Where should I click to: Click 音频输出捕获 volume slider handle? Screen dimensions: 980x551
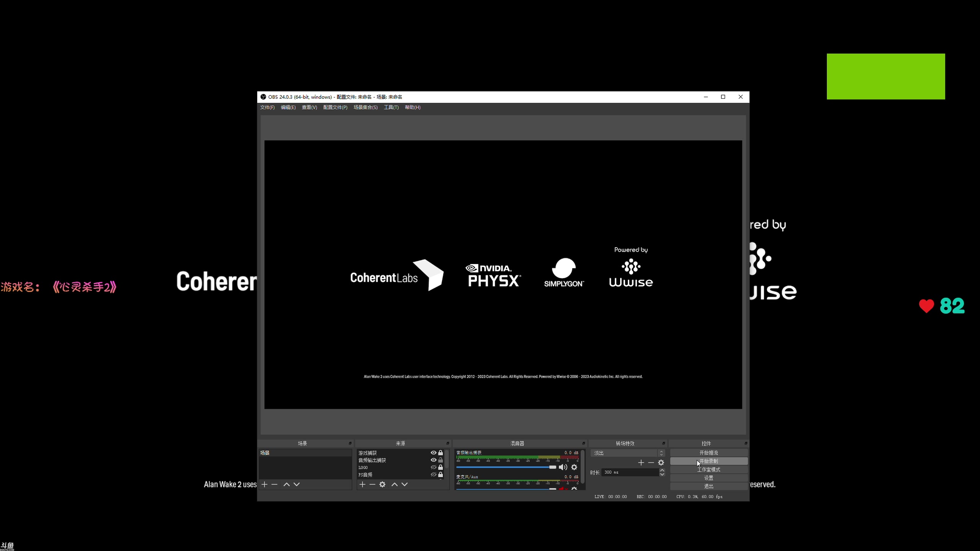(552, 467)
